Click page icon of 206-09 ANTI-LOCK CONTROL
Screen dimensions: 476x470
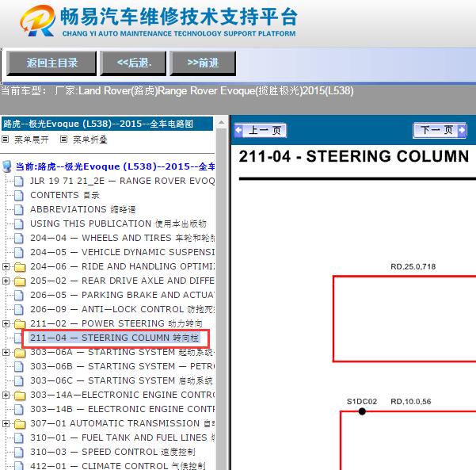pos(19,310)
